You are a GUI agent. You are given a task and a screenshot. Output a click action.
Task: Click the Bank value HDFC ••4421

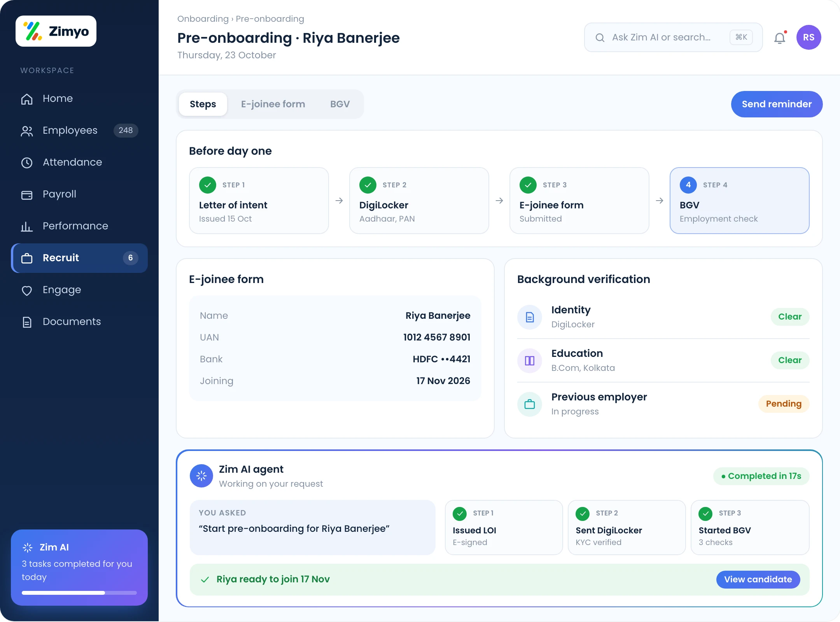coord(442,359)
